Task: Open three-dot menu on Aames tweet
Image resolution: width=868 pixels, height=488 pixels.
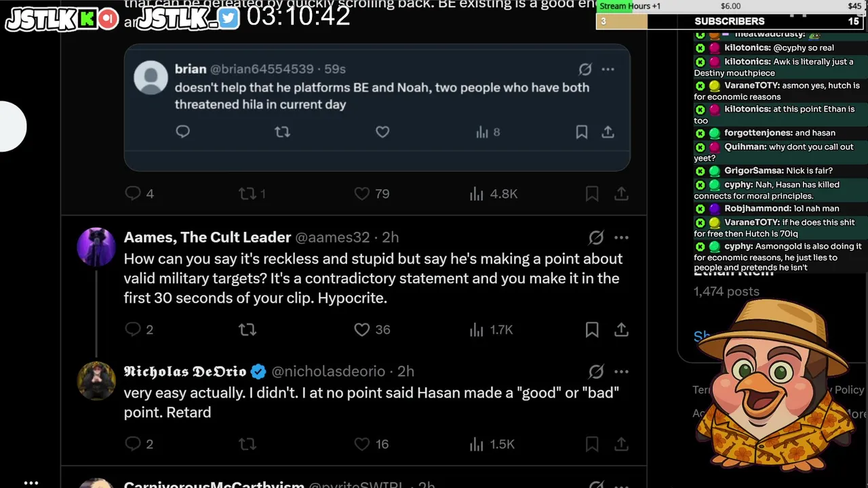Action: (621, 237)
